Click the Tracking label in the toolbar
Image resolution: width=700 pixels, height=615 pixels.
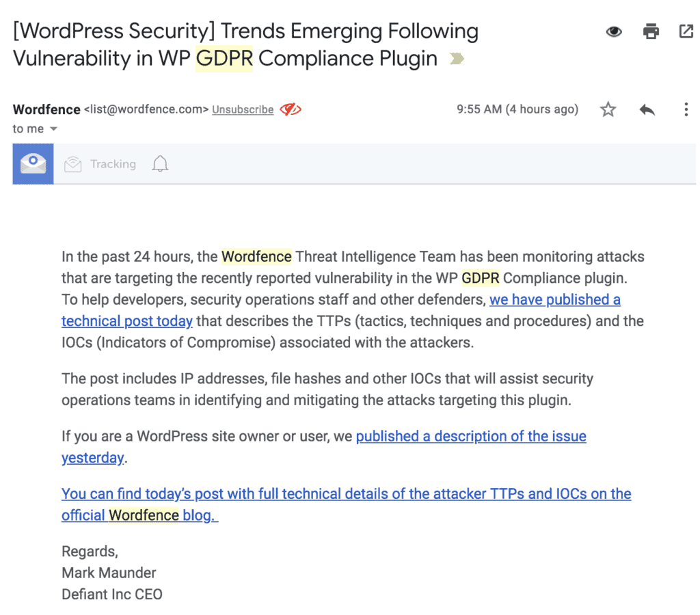[112, 163]
